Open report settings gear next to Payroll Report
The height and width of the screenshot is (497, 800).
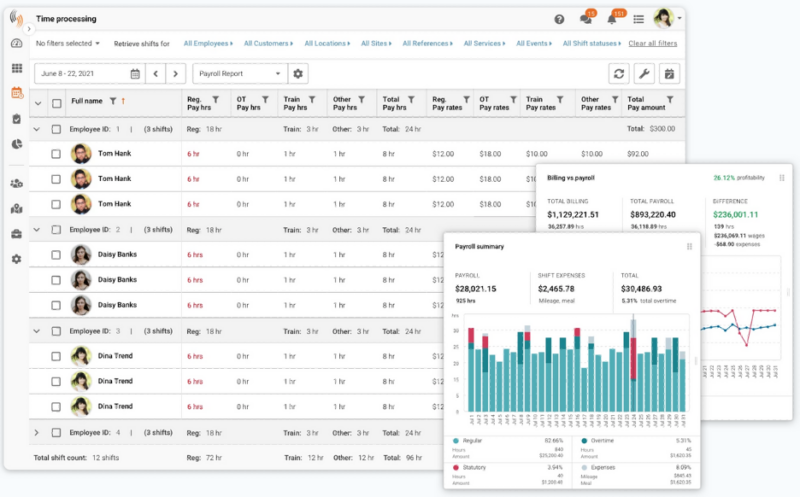pos(298,74)
